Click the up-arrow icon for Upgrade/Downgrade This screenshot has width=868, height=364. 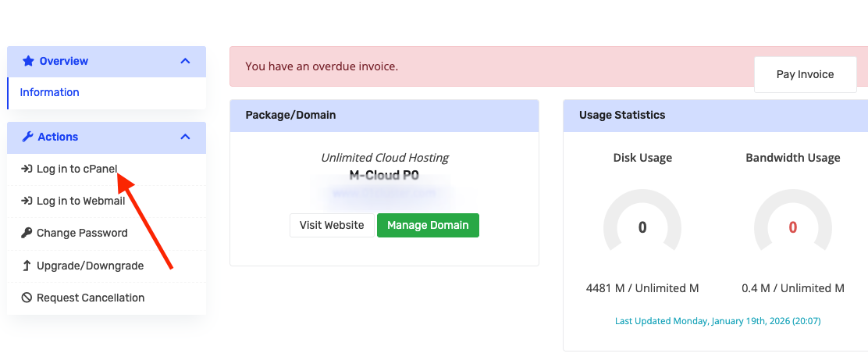tap(27, 266)
